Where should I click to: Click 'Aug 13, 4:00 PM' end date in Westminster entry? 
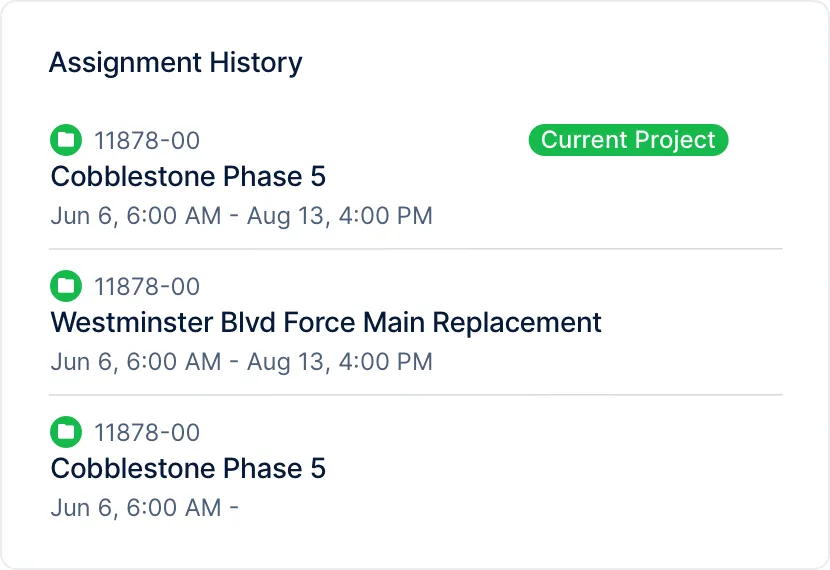(339, 361)
